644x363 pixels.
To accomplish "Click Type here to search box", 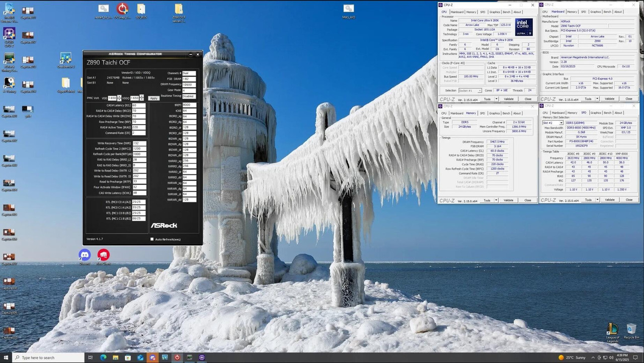I will click(48, 357).
